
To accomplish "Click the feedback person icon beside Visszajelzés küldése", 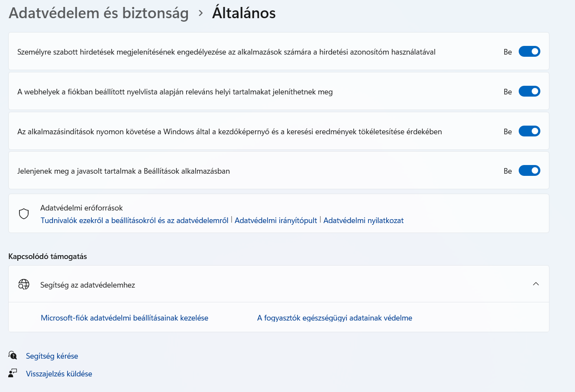I will coord(13,373).
